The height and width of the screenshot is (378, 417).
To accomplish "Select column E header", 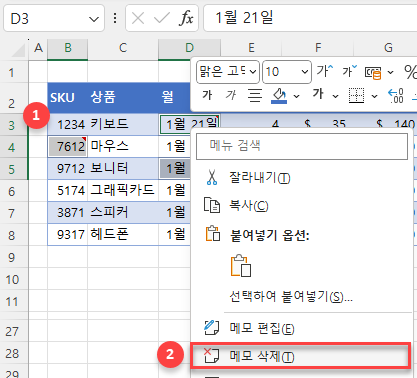I will 251,49.
